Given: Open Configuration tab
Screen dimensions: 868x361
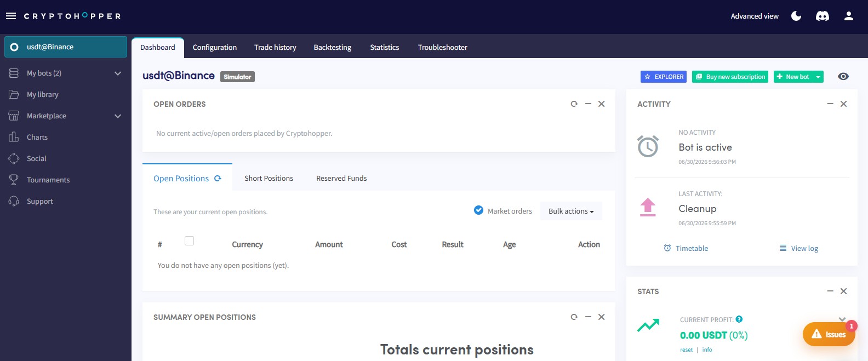Looking at the screenshot, I should (215, 48).
